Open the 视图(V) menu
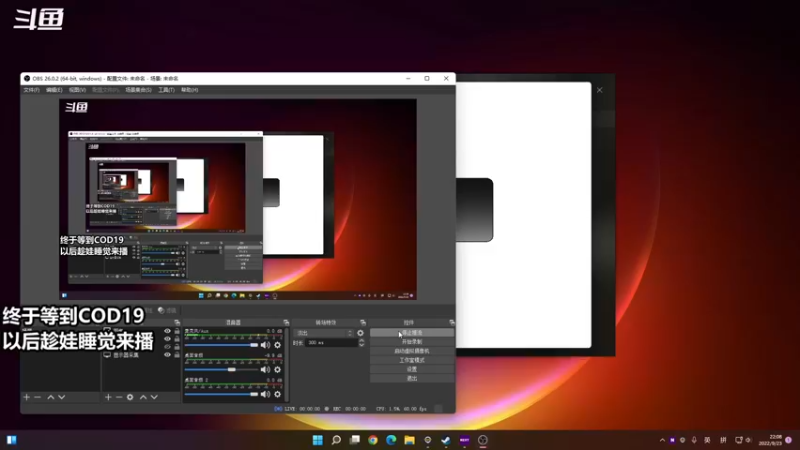The image size is (800, 450). [78, 90]
